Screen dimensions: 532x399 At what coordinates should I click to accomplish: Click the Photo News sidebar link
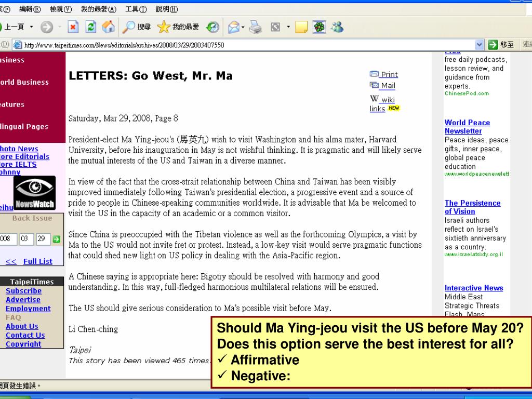pos(19,149)
